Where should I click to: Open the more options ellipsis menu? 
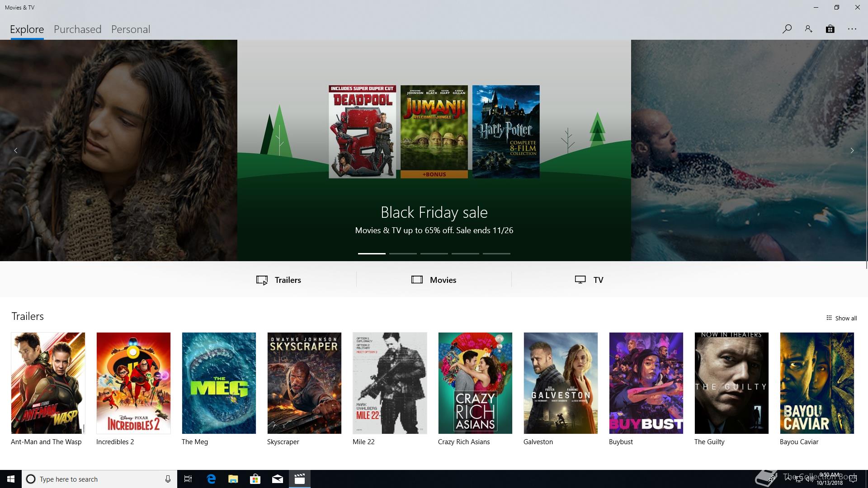pyautogui.click(x=852, y=29)
